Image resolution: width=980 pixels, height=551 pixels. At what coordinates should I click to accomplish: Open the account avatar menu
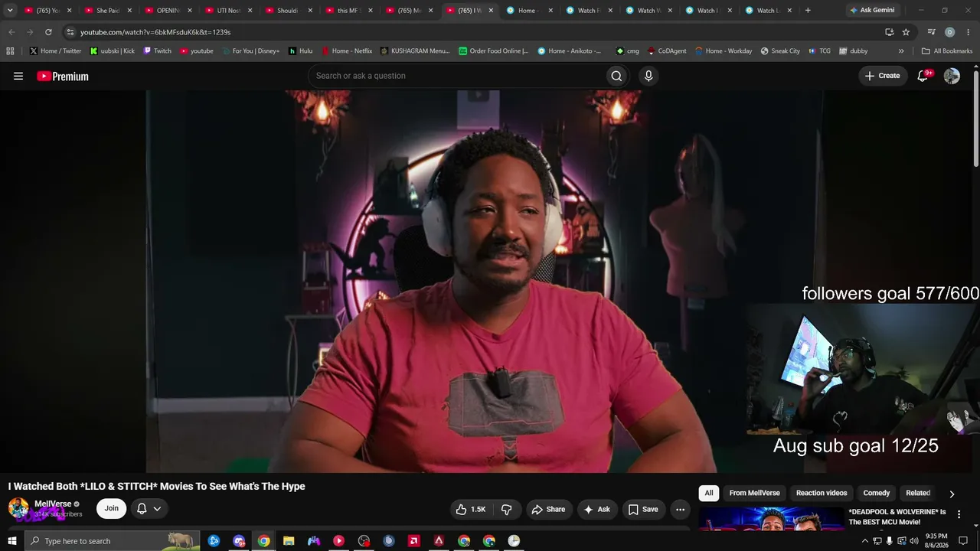point(952,76)
